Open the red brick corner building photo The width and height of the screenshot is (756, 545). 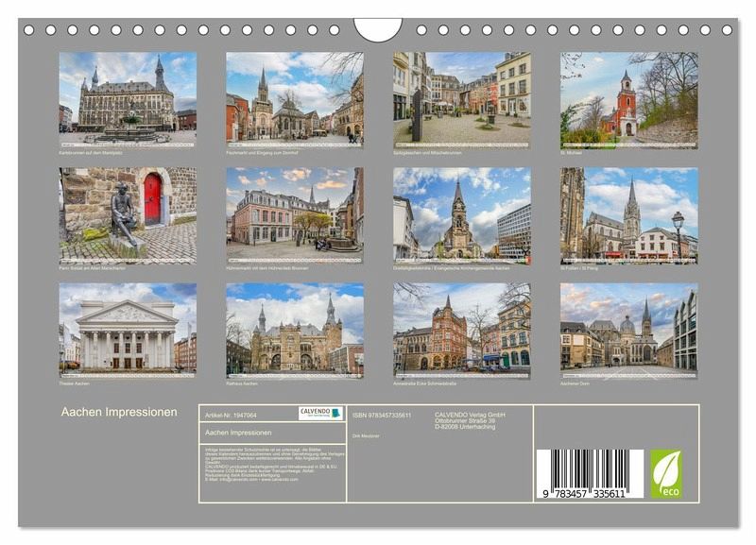(x=462, y=331)
